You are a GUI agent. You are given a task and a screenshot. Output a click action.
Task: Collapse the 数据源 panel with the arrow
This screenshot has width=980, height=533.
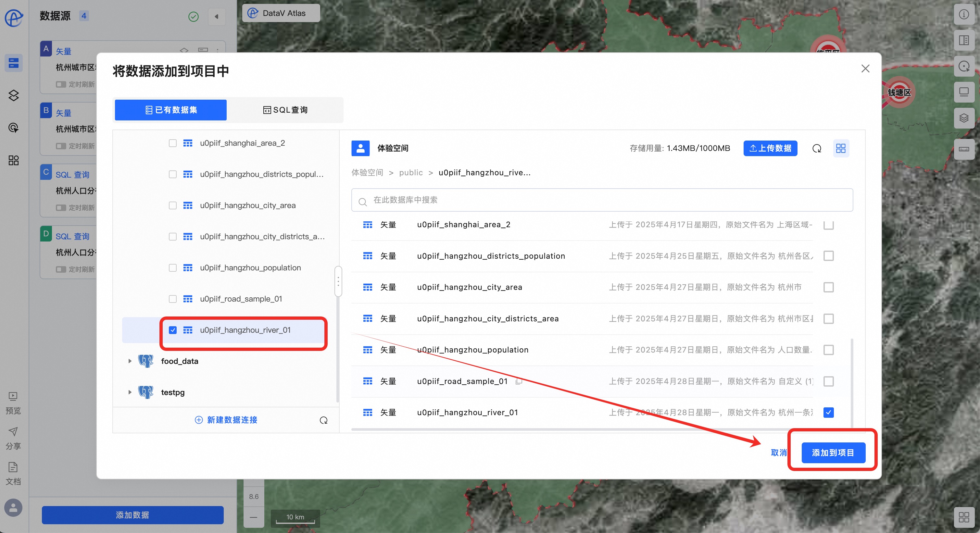[217, 16]
